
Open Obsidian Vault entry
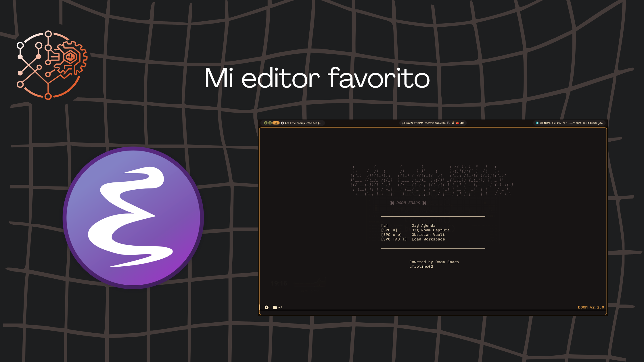(428, 235)
